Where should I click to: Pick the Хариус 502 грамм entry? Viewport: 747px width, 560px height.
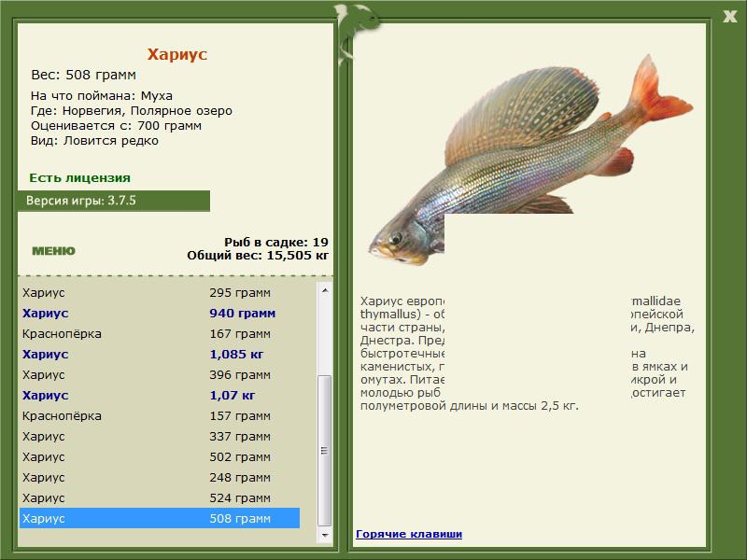[x=159, y=457]
